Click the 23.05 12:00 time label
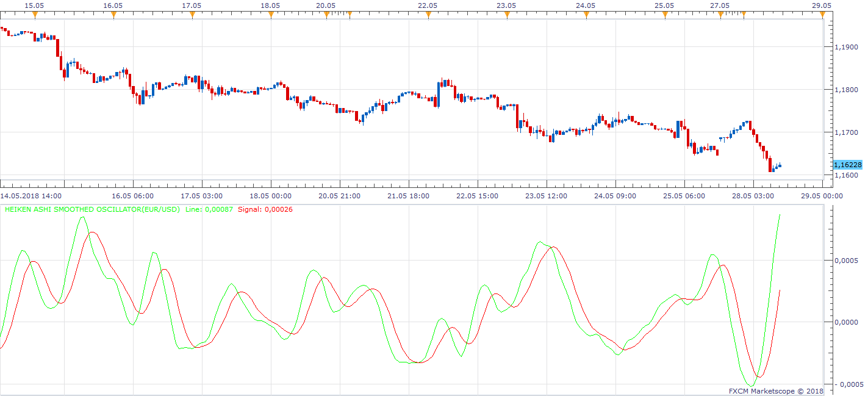The width and height of the screenshot is (868, 396). click(545, 196)
